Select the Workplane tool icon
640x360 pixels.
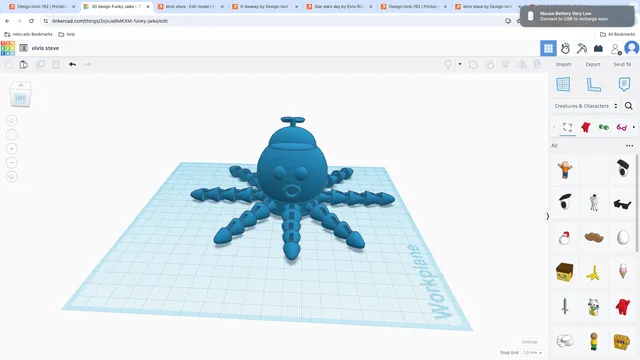[563, 84]
